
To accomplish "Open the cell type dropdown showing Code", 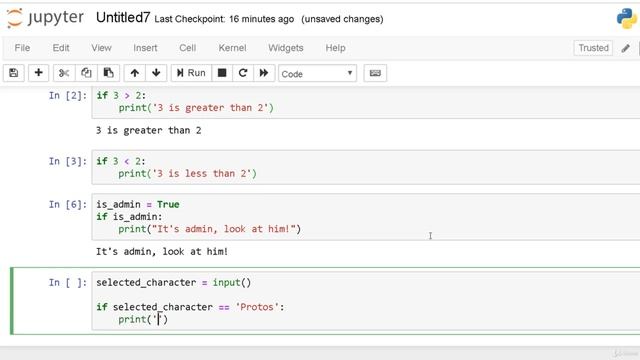I will click(x=318, y=73).
